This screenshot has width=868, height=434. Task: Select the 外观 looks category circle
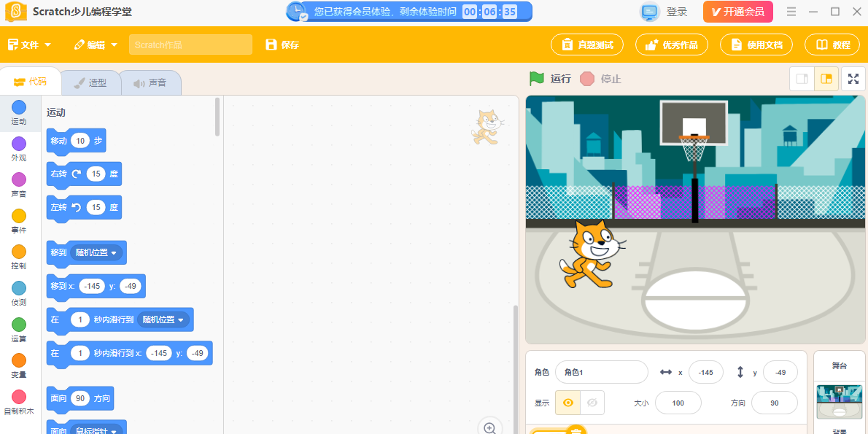[19, 144]
